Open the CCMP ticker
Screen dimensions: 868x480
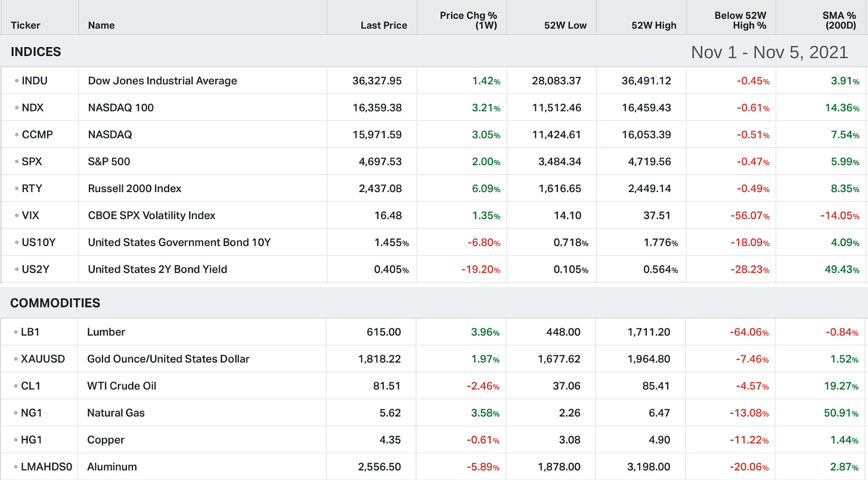tap(37, 134)
